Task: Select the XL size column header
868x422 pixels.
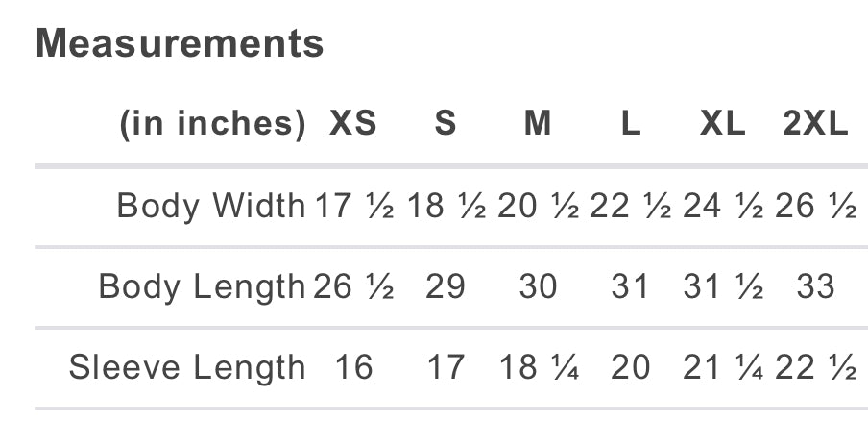Action: [722, 124]
